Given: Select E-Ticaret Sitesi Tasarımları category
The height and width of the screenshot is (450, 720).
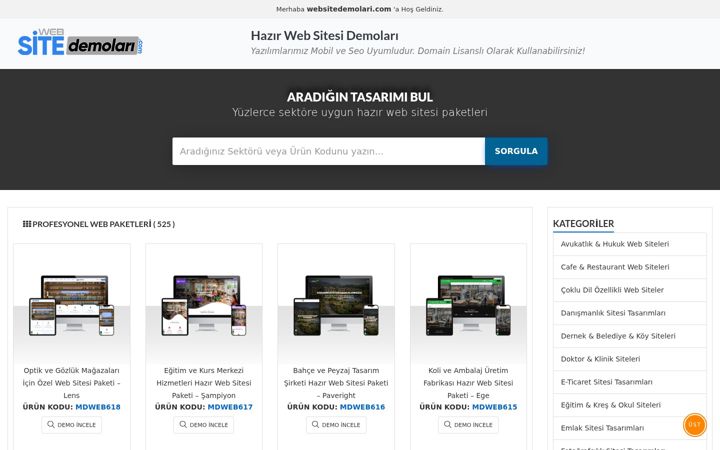Looking at the screenshot, I should (630, 382).
